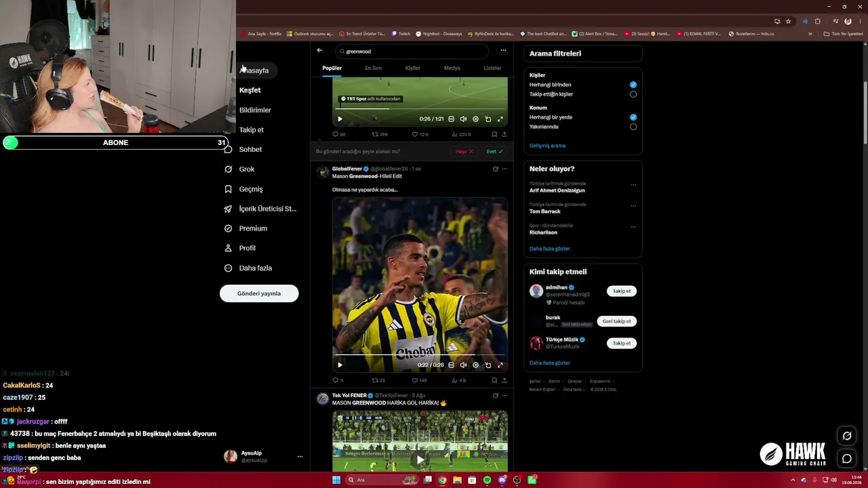This screenshot has height=488, width=868.
Task: Make the TRT Spor video fullscreen
Action: pos(500,119)
